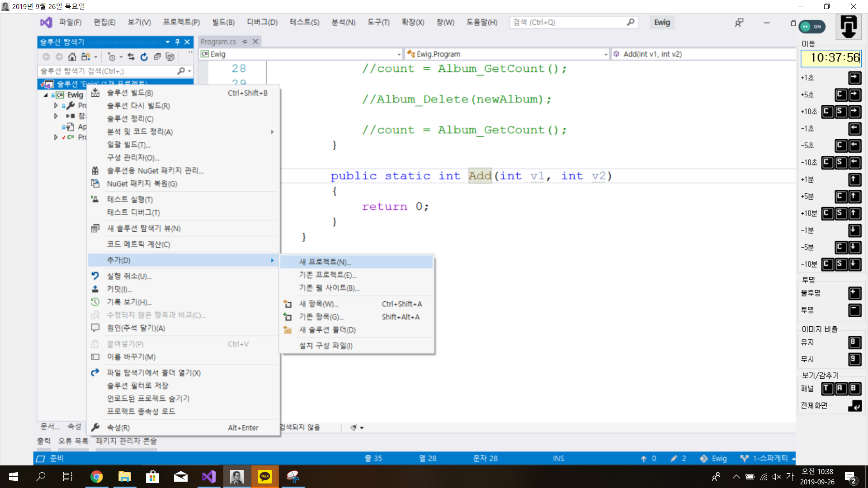Expand the 추가(D) submenu arrow
The height and width of the screenshot is (488, 868).
click(x=272, y=260)
